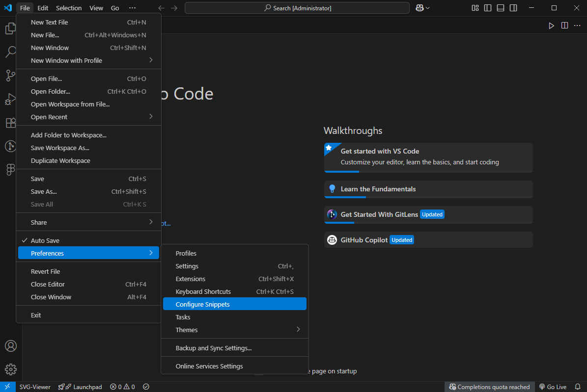This screenshot has width=587, height=392.
Task: Select the Source Control icon
Action: [11, 75]
